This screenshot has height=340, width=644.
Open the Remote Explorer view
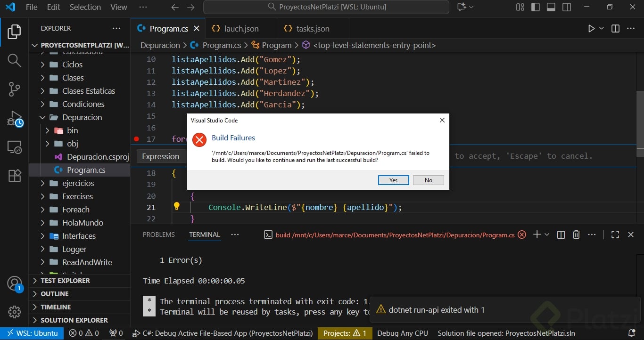tap(14, 147)
